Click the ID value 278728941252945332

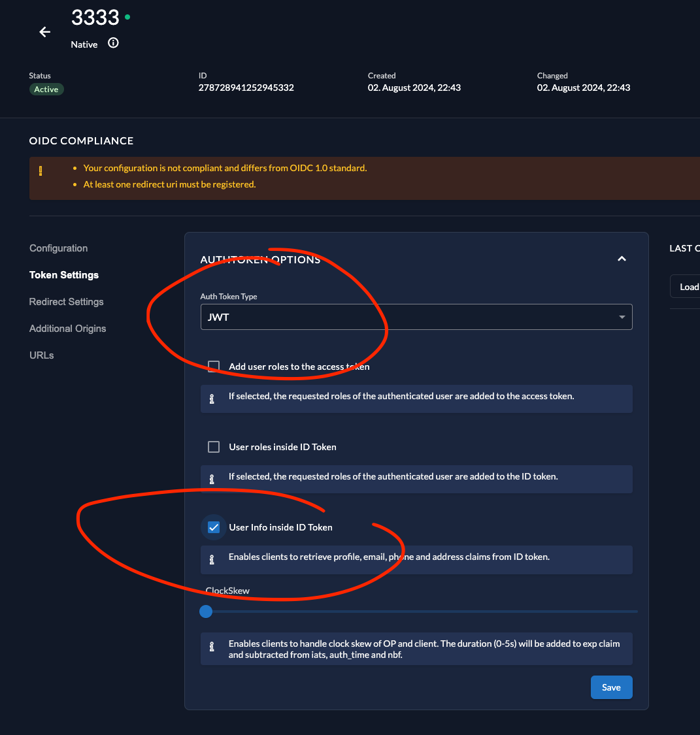pos(246,88)
